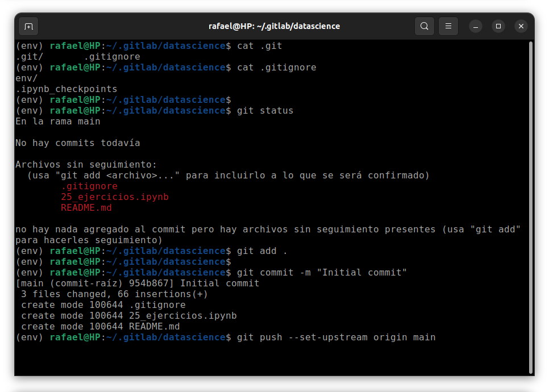Click the '.ipynb_checkpoints' output line
The width and height of the screenshot is (549, 392).
(66, 89)
